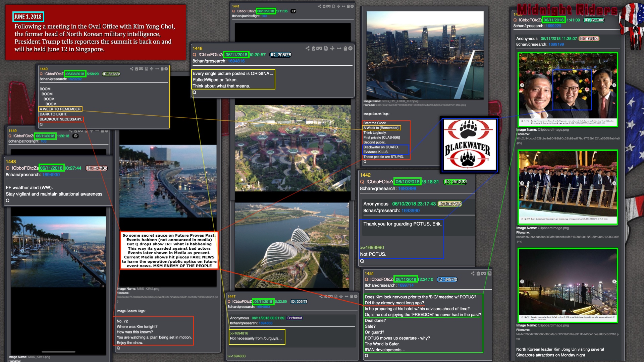This screenshot has width=644, height=362.
Task: Click the move arrows icon on post 1441
Action: [338, 6]
